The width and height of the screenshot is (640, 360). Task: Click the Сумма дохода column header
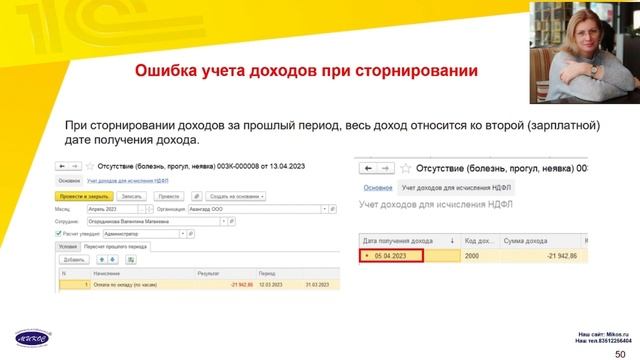[x=540, y=241]
